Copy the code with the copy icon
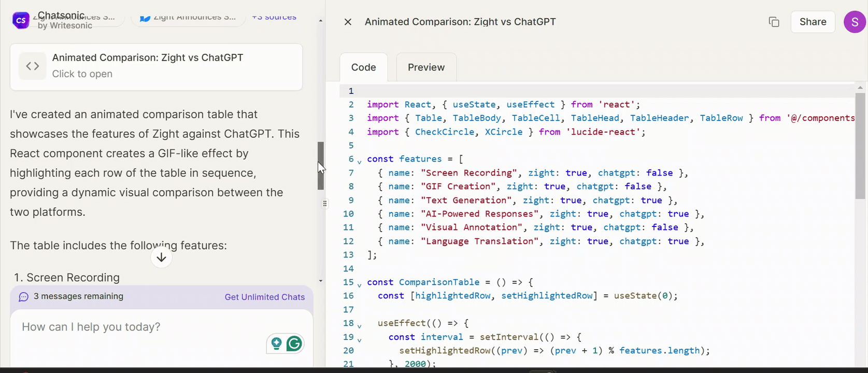The width and height of the screenshot is (868, 373). (774, 22)
